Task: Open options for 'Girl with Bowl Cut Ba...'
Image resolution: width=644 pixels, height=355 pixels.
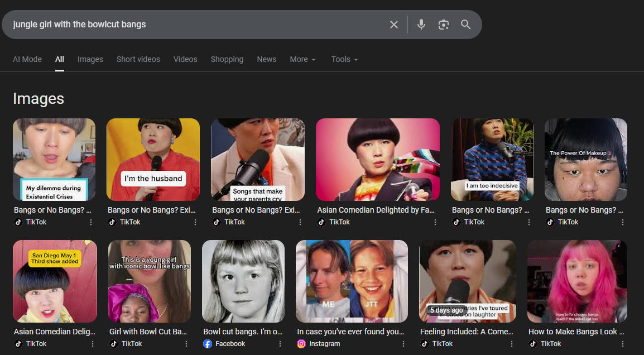Action: pyautogui.click(x=186, y=343)
